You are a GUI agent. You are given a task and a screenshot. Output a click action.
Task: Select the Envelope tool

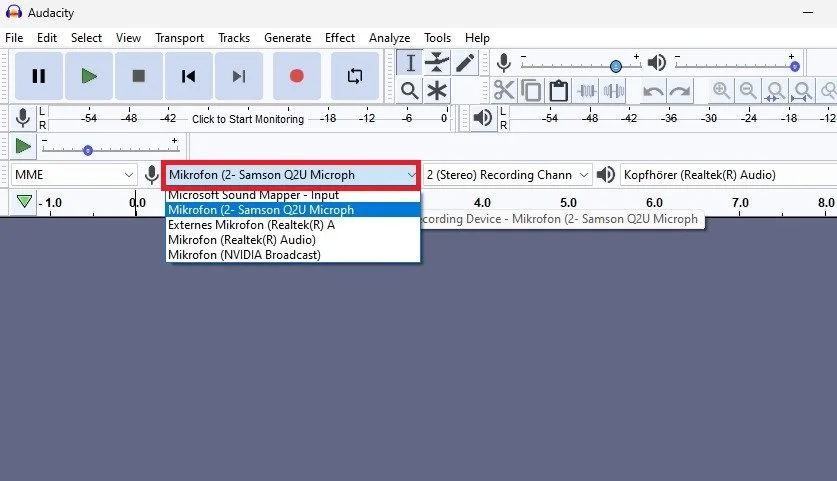click(x=437, y=63)
